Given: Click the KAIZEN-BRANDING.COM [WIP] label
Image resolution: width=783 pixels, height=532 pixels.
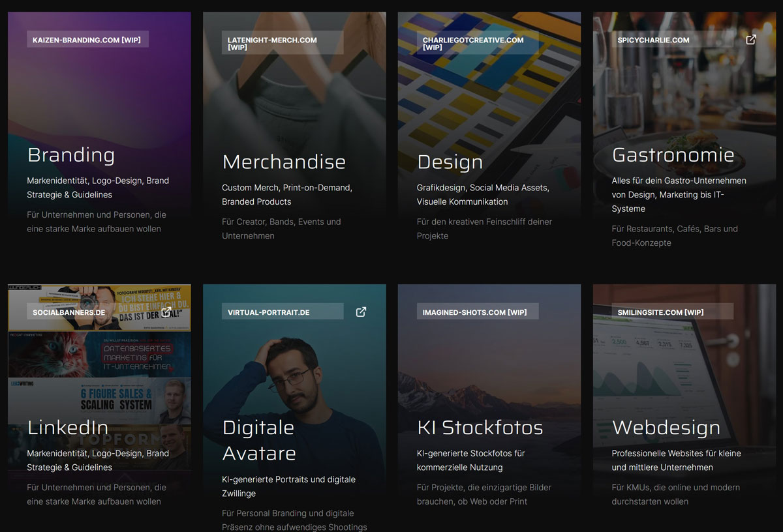Looking at the screenshot, I should tap(88, 40).
